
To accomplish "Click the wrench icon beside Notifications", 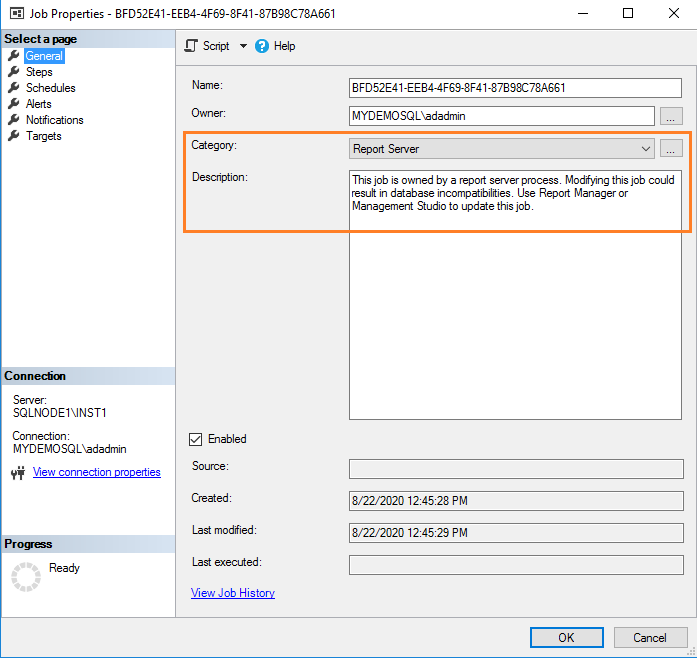I will click(14, 120).
